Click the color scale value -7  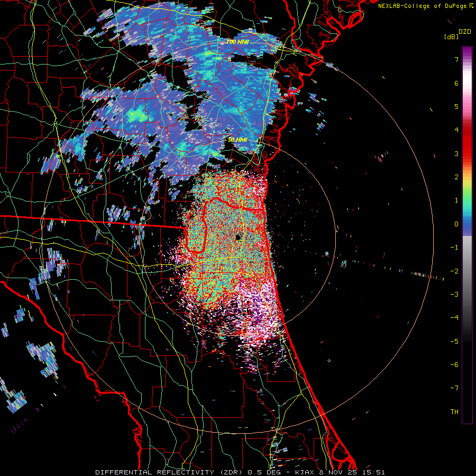pos(454,388)
